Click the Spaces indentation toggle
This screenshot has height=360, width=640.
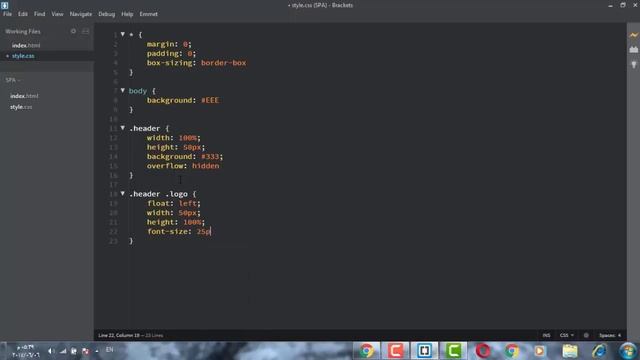coord(607,335)
